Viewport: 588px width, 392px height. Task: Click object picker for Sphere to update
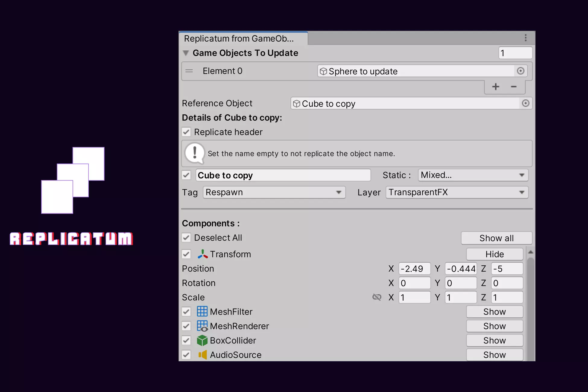[x=520, y=71]
